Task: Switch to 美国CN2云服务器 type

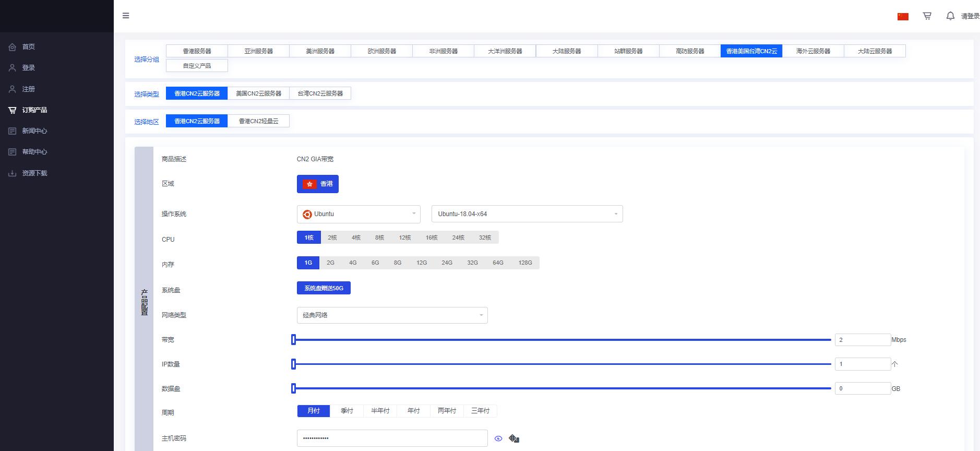Action: pyautogui.click(x=258, y=93)
